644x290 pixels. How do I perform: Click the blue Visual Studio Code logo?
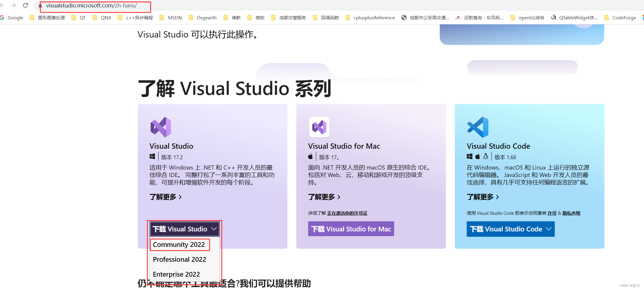click(478, 127)
